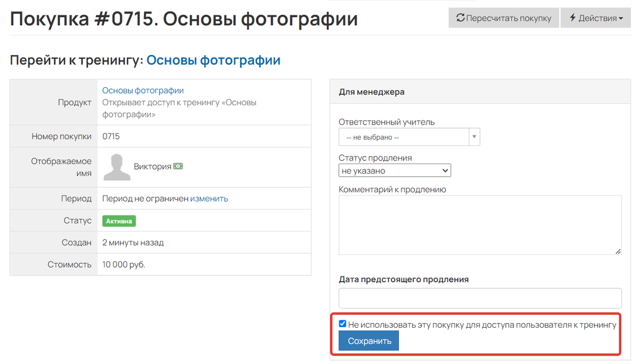Click the Пересчитать покупку button
Screen dimensions: 641x364
pos(504,18)
